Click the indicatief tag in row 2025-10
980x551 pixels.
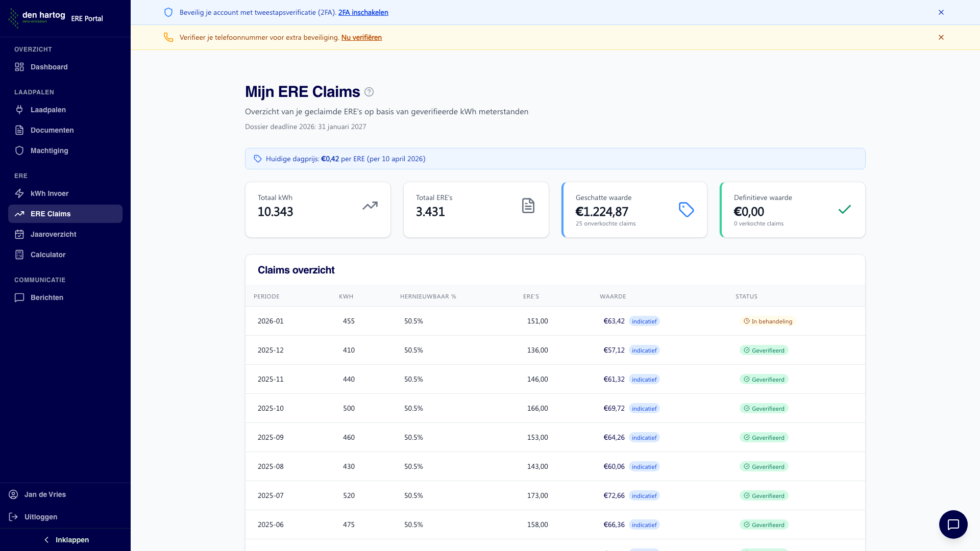(x=644, y=409)
